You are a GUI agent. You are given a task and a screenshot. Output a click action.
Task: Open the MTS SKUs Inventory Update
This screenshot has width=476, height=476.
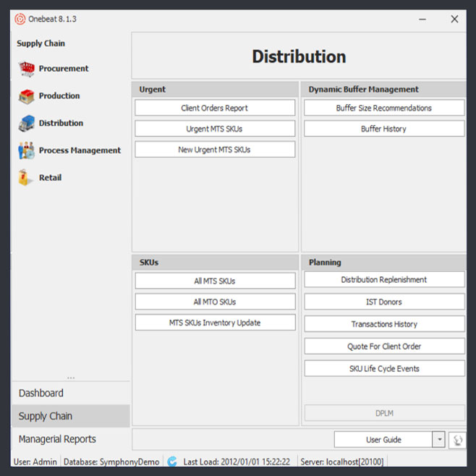pyautogui.click(x=215, y=323)
